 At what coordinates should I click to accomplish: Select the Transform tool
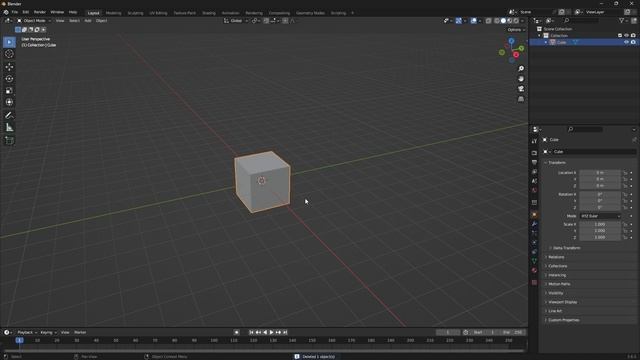point(9,102)
